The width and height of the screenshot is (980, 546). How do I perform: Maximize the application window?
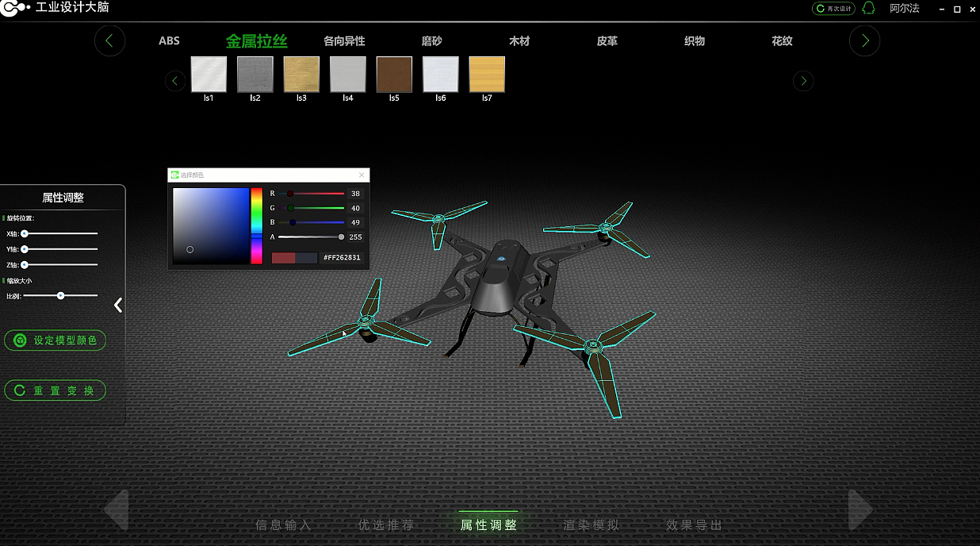click(957, 9)
